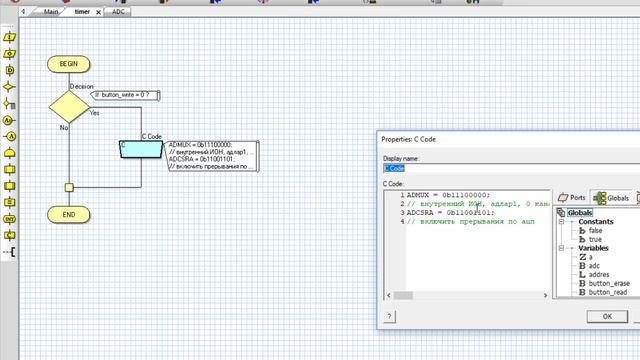The height and width of the screenshot is (360, 640).
Task: Click the '?' help button in the dialog
Action: click(x=389, y=316)
